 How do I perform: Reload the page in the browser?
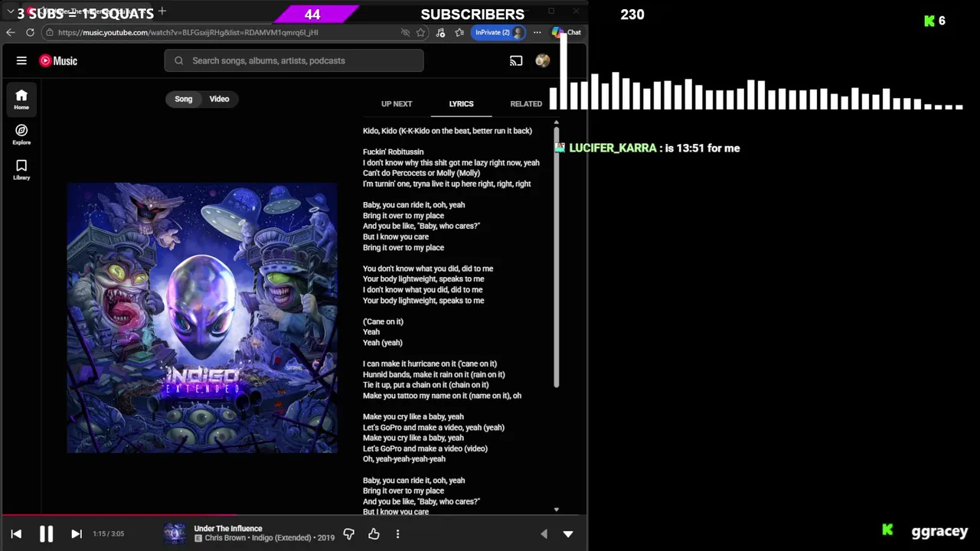30,32
